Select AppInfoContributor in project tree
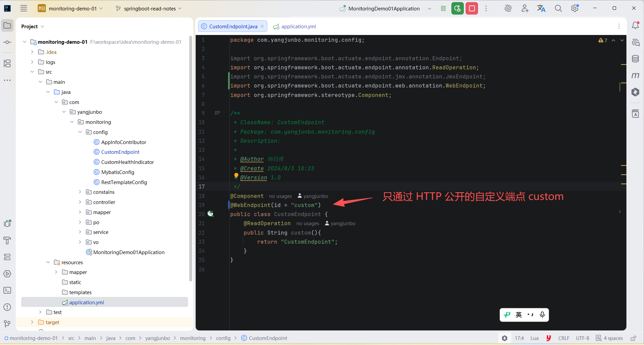The width and height of the screenshot is (644, 345). pos(124,142)
